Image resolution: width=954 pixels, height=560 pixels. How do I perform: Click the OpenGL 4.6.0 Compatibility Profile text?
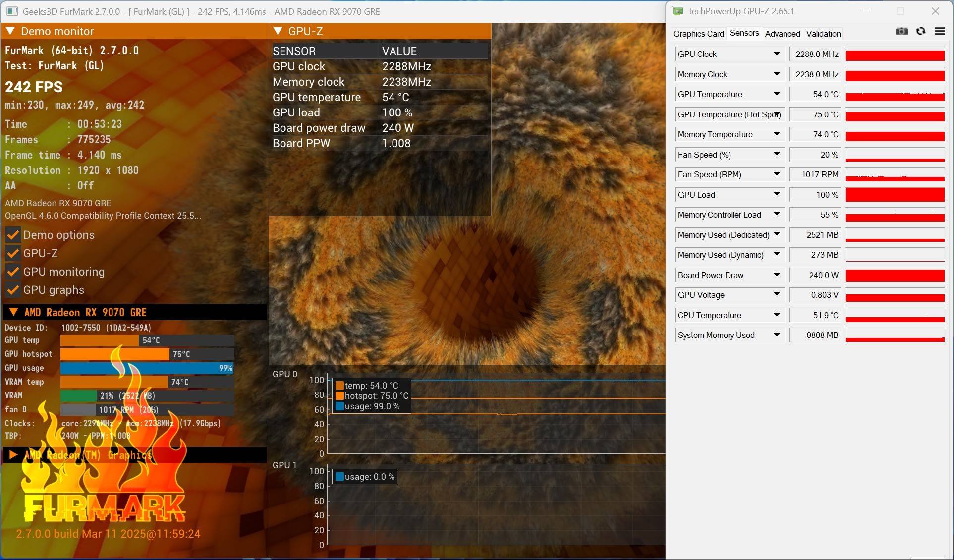103,216
